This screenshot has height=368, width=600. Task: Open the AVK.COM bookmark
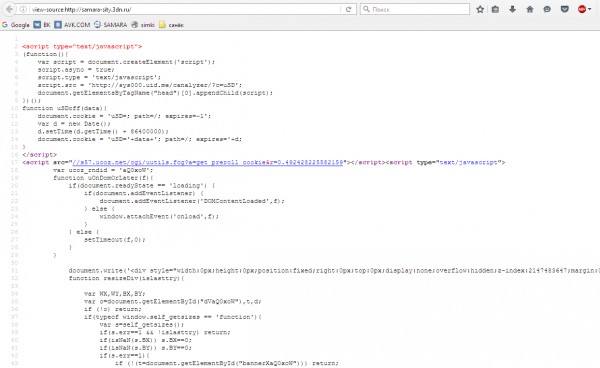click(x=72, y=25)
